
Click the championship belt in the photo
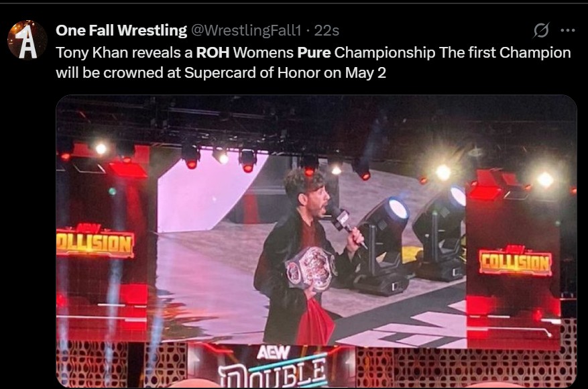310,268
